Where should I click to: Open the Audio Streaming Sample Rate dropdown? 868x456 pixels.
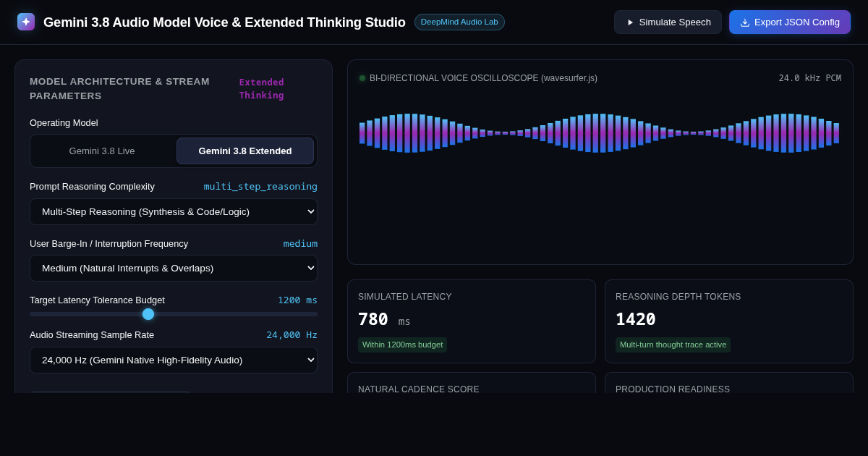pos(174,360)
